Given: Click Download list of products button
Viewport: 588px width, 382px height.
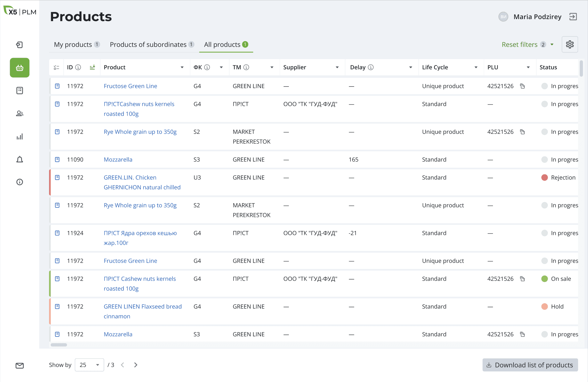Looking at the screenshot, I should [x=530, y=365].
